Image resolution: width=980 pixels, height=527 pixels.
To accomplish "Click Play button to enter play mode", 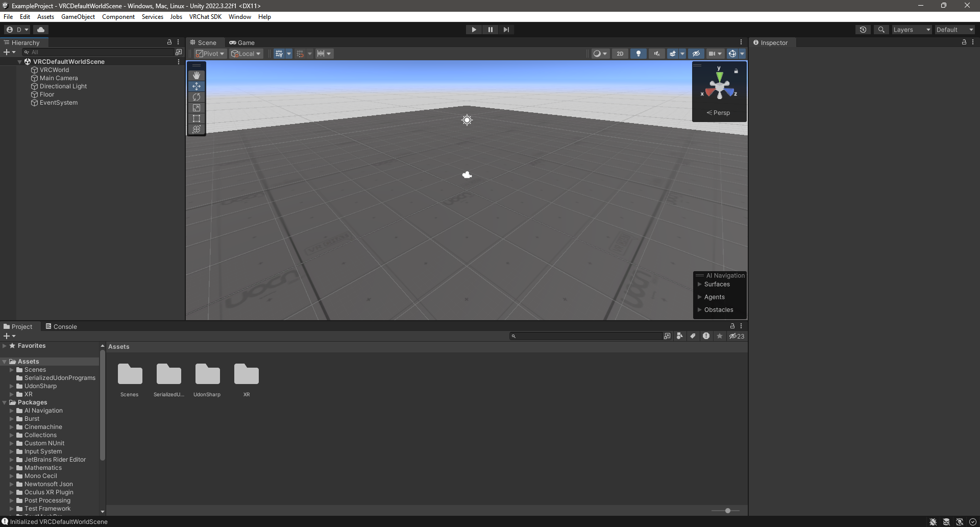I will (x=474, y=30).
